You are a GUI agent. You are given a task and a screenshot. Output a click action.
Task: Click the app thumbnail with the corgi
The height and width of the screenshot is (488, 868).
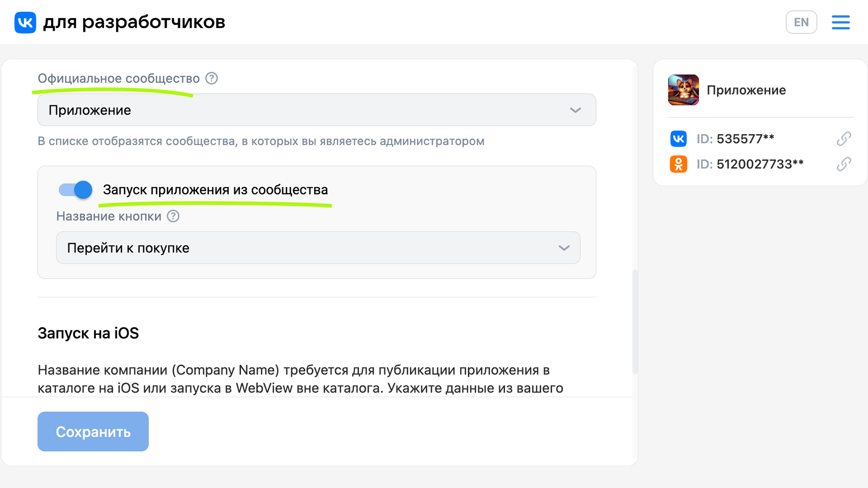pos(683,90)
